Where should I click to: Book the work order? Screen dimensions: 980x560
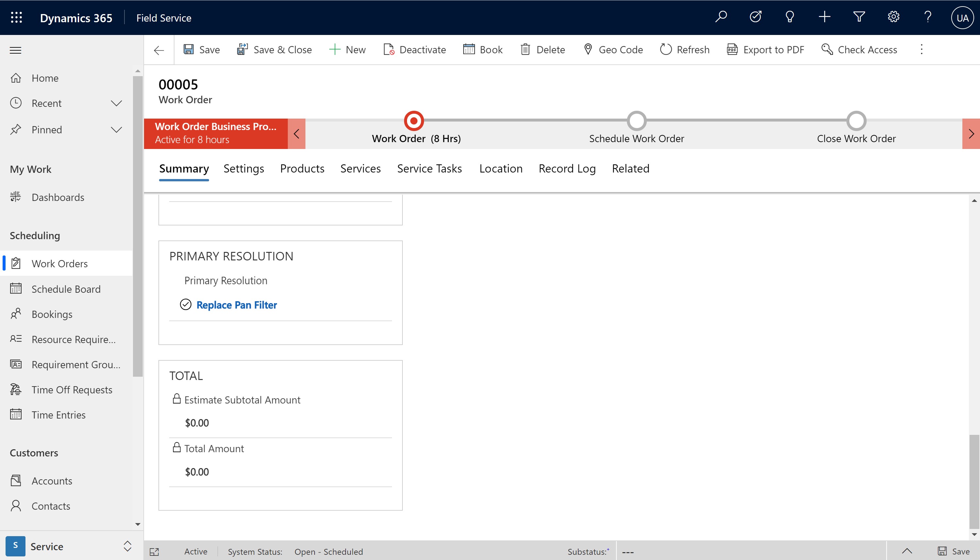click(483, 50)
